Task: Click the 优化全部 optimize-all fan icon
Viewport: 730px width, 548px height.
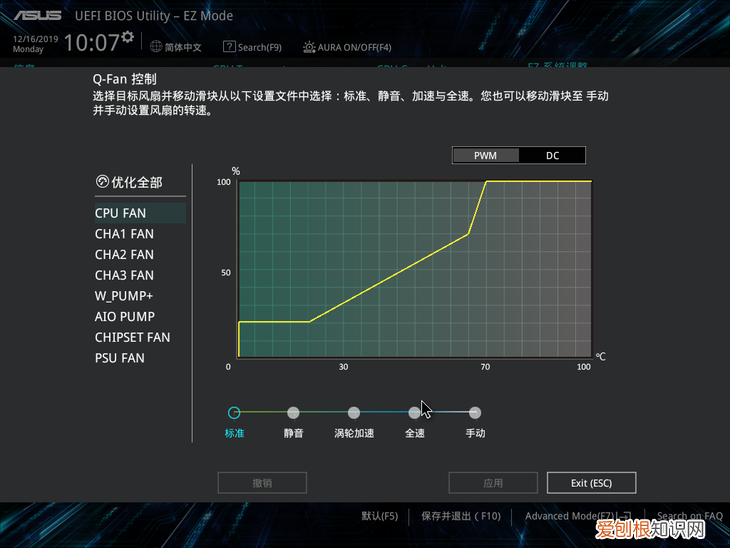Action: tap(102, 182)
